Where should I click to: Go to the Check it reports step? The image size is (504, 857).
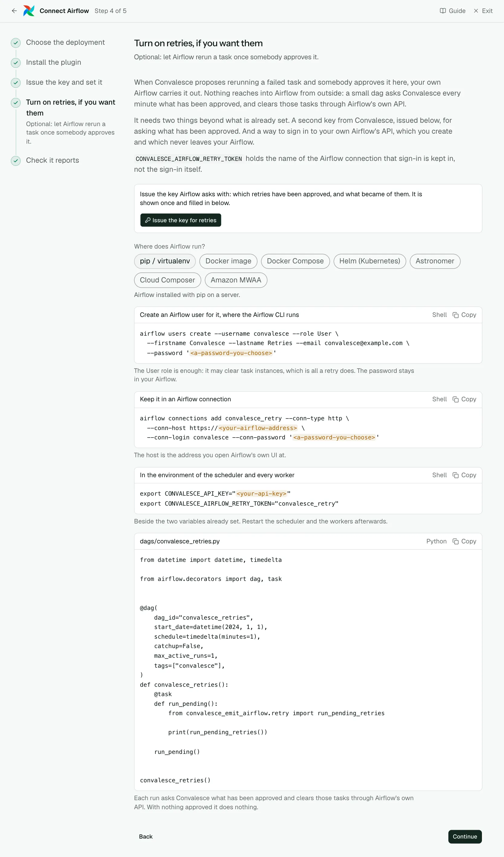[52, 161]
